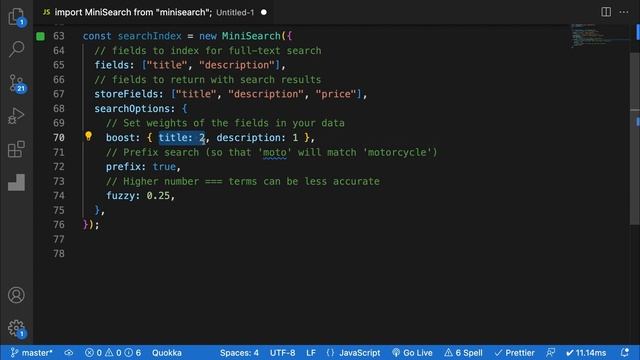Open 6 Spell issues in status bar
This screenshot has height=360, width=640.
point(463,353)
